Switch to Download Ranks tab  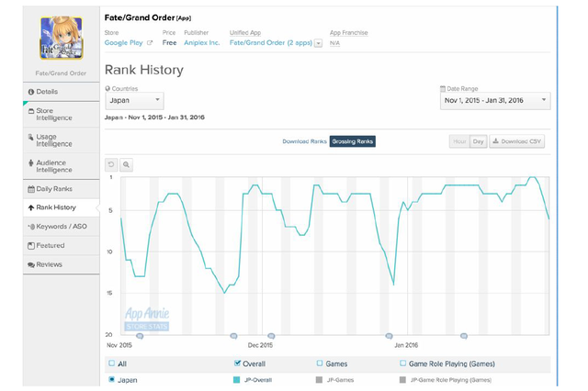point(304,141)
